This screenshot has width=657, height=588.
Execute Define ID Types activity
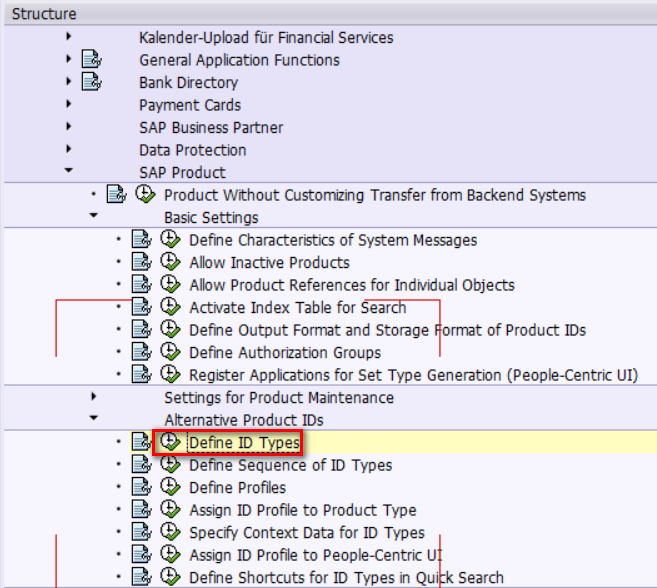click(x=170, y=442)
